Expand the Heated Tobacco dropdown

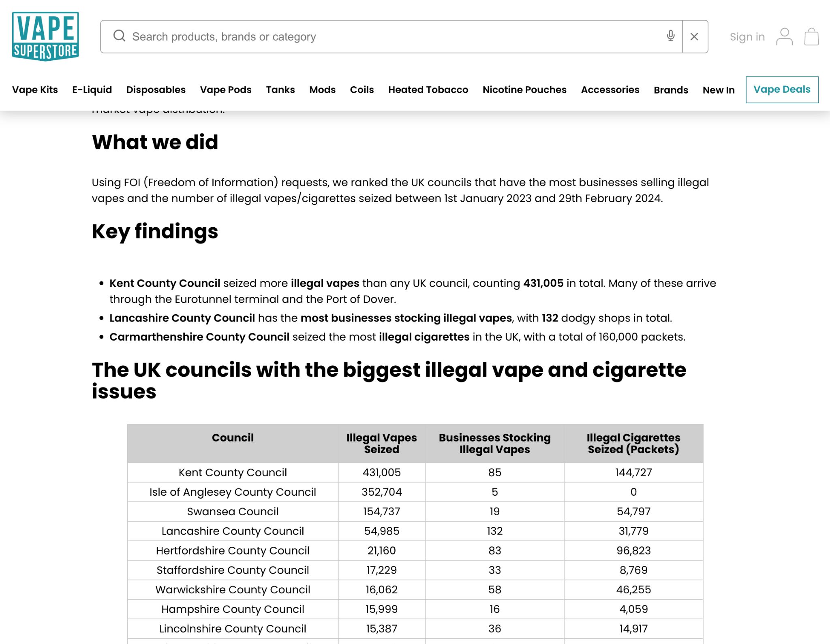[x=428, y=90]
